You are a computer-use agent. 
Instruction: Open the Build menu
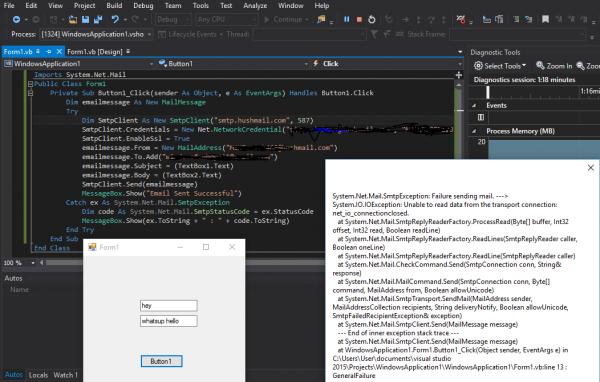pos(114,6)
